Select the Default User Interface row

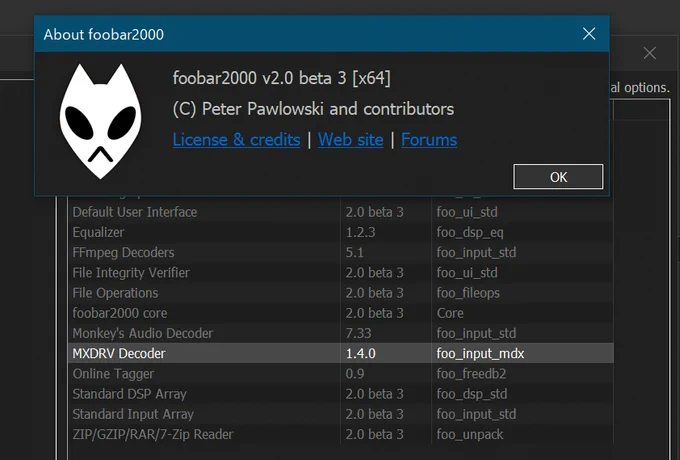(341, 212)
